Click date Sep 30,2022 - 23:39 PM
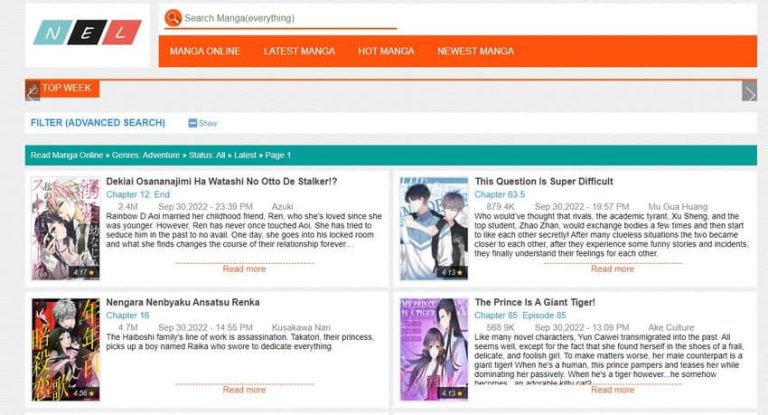768x415 pixels. [x=205, y=206]
